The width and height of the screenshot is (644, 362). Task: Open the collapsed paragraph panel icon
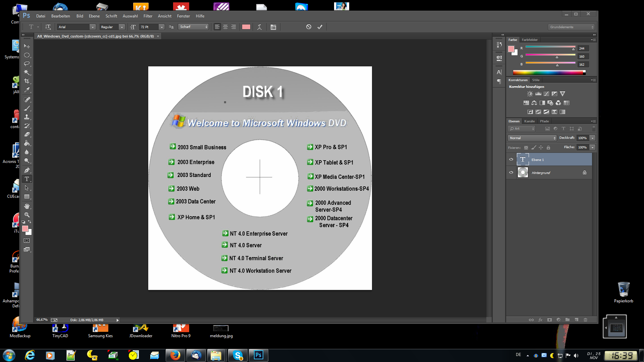499,81
